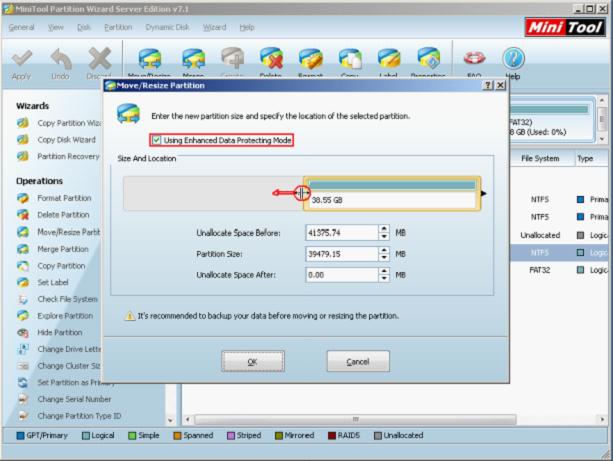Click the horizontal scrollbar thumb below partition list
This screenshot has height=461, width=613.
coord(355,420)
